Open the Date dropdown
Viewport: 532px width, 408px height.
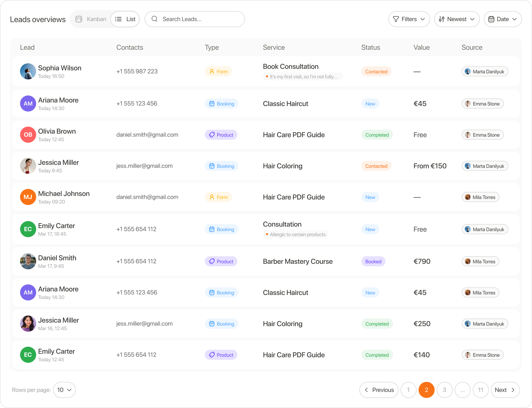[x=503, y=19]
